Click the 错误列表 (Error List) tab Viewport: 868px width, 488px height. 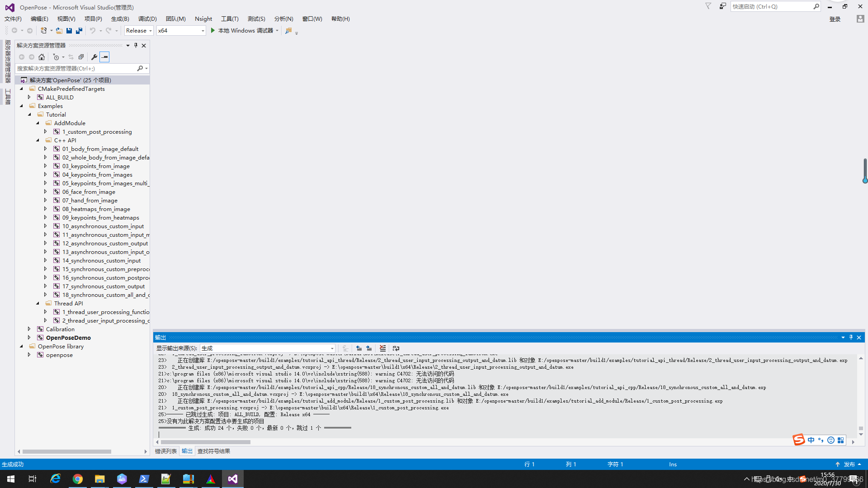[x=166, y=450]
